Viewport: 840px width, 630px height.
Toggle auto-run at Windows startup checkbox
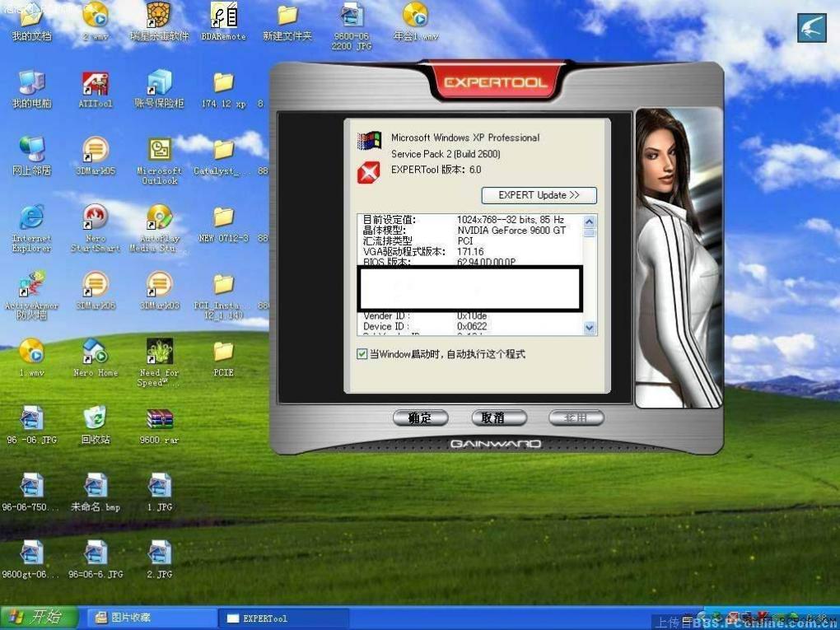(362, 354)
